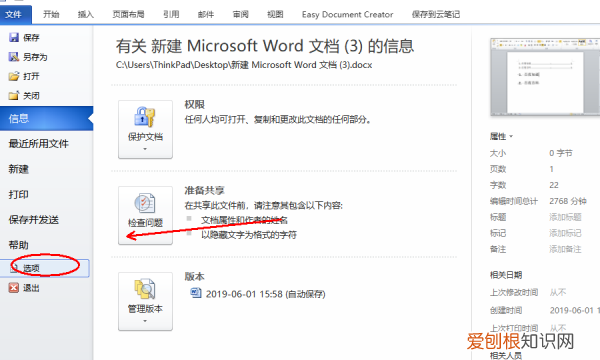Open the Page Layout (页面布局) tab

coord(129,15)
